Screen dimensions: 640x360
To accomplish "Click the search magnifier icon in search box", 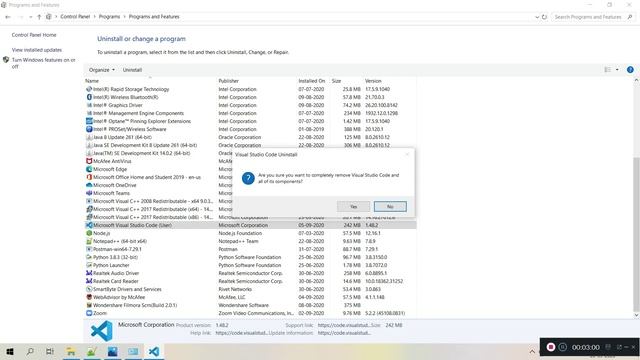I will coord(630,17).
